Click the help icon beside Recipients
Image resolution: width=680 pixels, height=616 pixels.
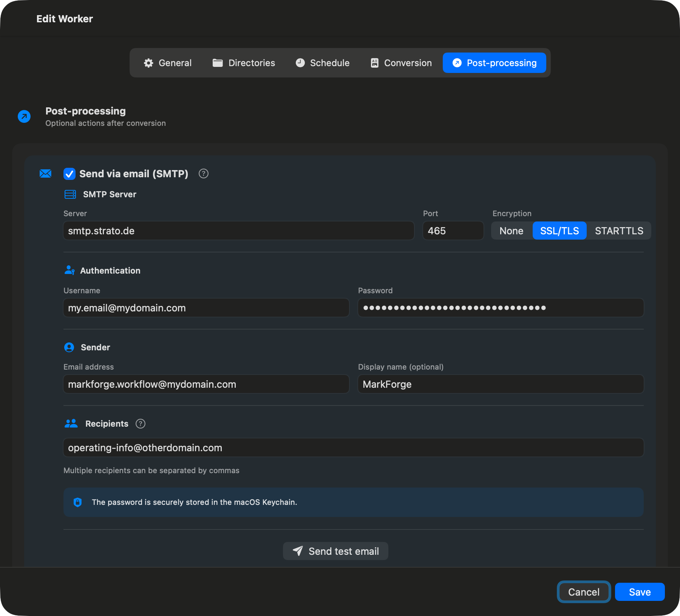[x=141, y=424]
